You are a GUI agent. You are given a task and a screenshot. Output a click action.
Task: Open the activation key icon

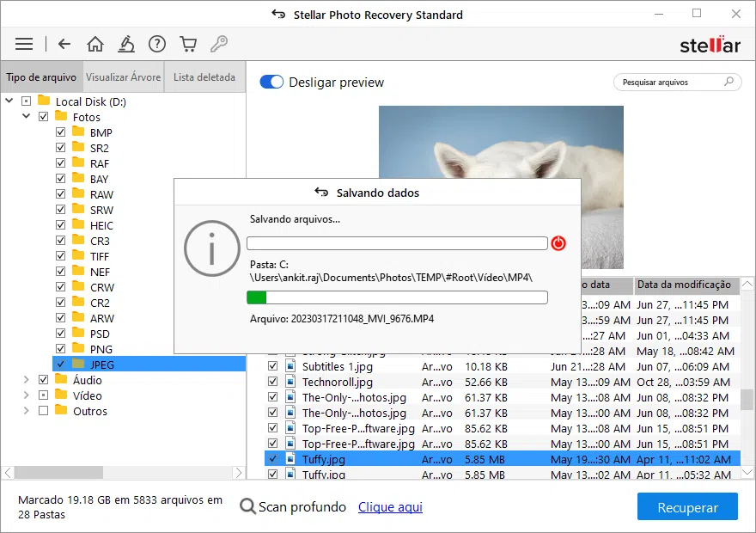[x=219, y=43]
